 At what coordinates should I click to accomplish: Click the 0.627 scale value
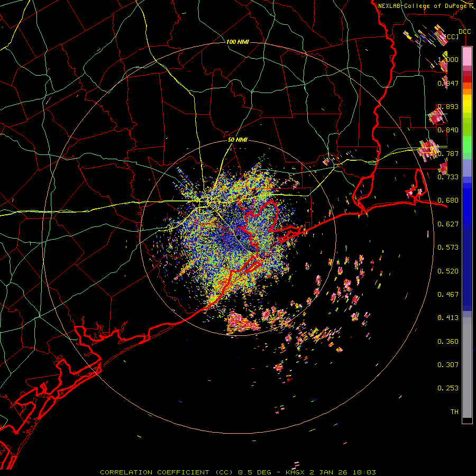tap(448, 224)
